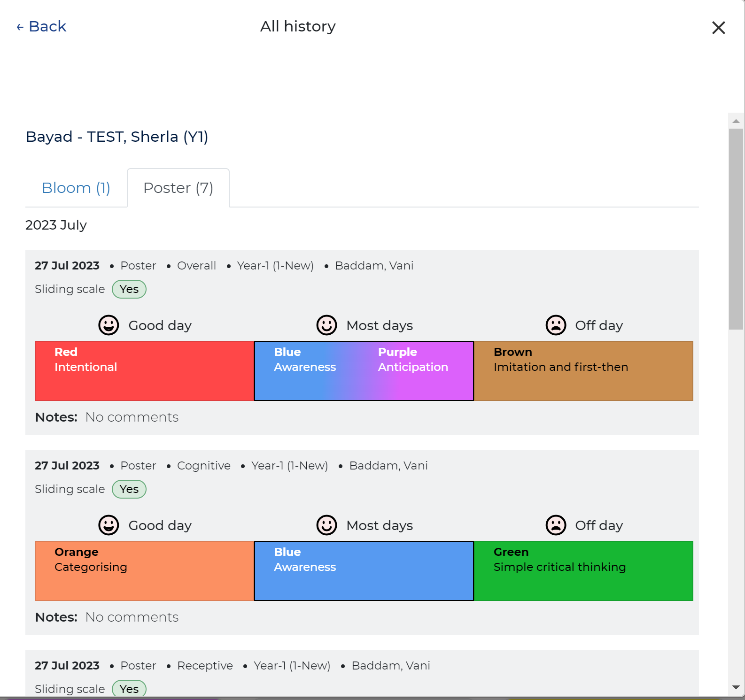Click Off day sad face in Overall entry
This screenshot has height=700, width=745.
click(x=556, y=325)
